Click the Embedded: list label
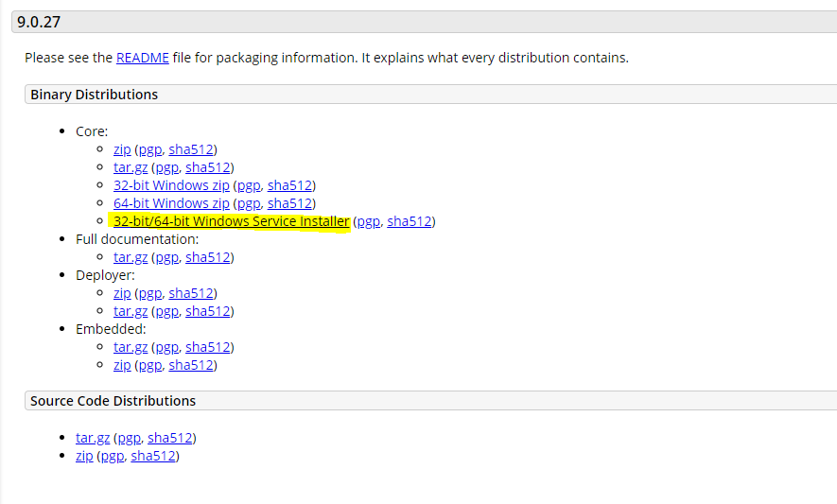Image resolution: width=837 pixels, height=504 pixels. pos(111,329)
